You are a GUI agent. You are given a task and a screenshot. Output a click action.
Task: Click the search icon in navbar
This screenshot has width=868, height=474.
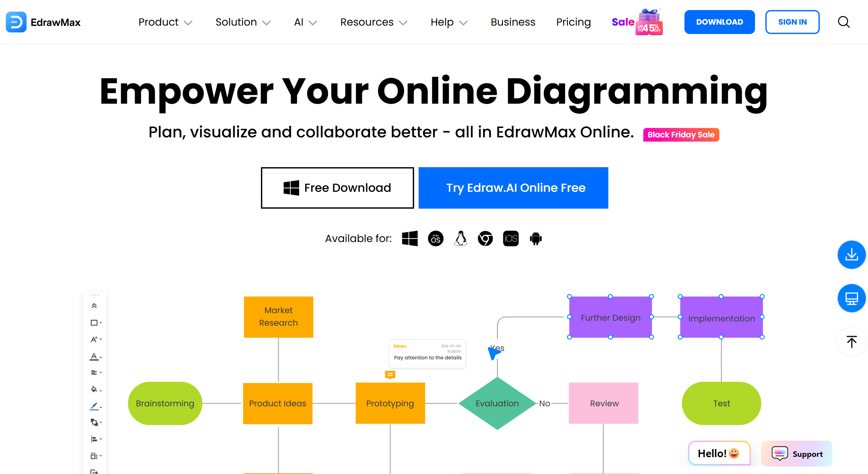(844, 22)
